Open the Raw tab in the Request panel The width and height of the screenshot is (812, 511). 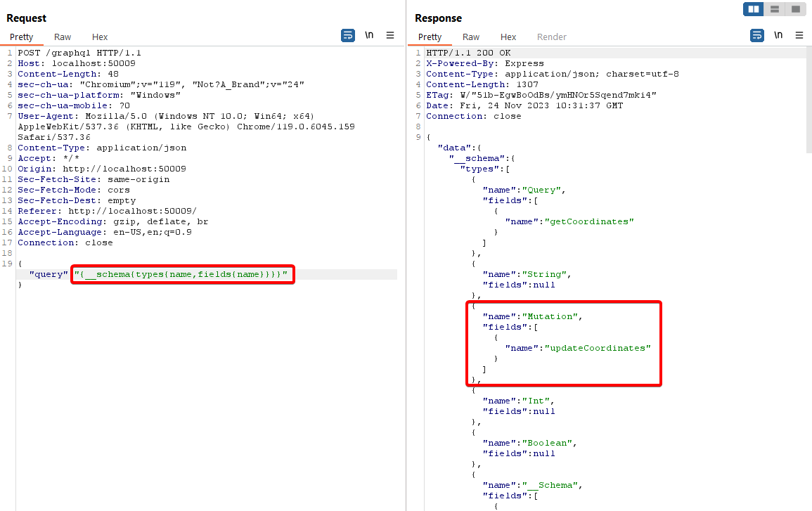click(63, 37)
